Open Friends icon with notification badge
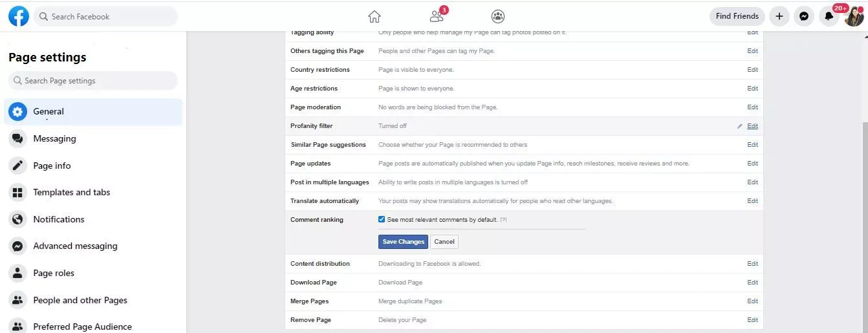This screenshot has height=333, width=868. pos(437,16)
